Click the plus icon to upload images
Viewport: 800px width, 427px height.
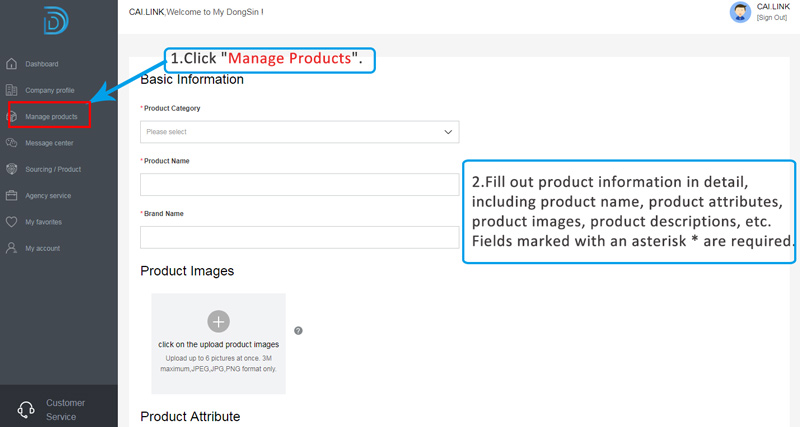coord(218,321)
